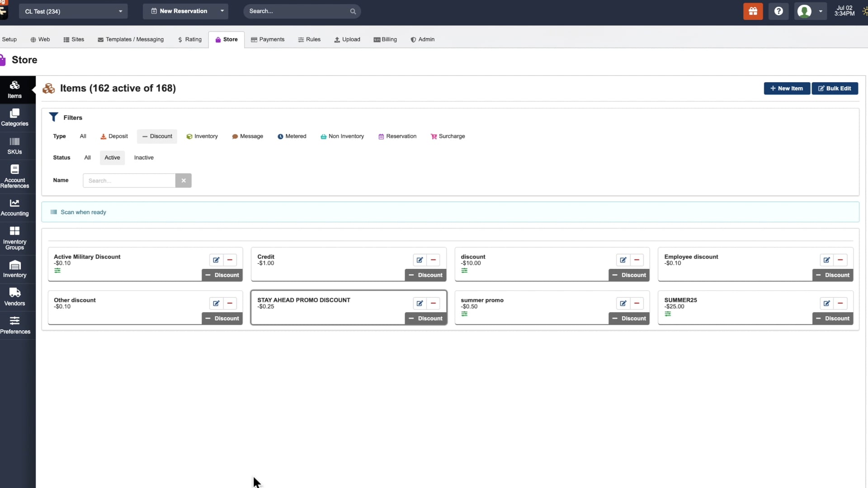The width and height of the screenshot is (868, 488).
Task: Open the help icon near the profile
Action: tap(778, 11)
